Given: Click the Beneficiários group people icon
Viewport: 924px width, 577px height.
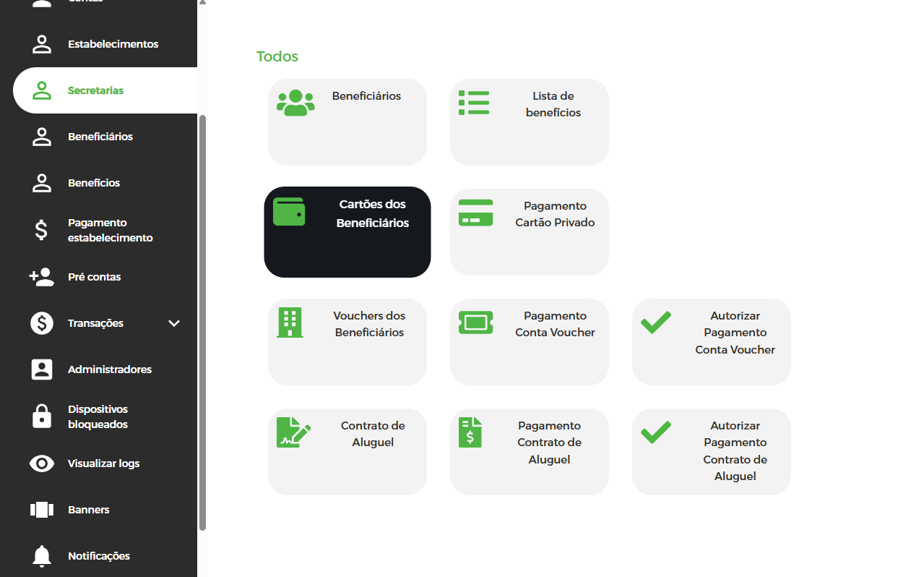Looking at the screenshot, I should (295, 103).
